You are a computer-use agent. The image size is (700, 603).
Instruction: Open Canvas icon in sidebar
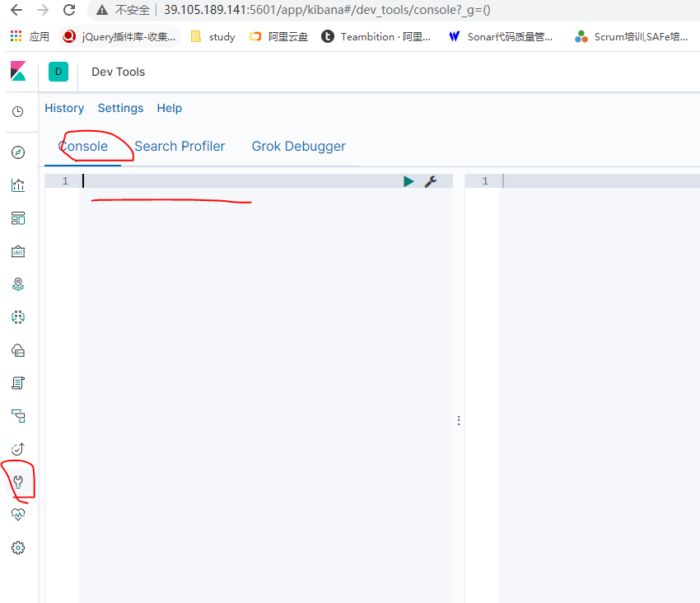(18, 251)
